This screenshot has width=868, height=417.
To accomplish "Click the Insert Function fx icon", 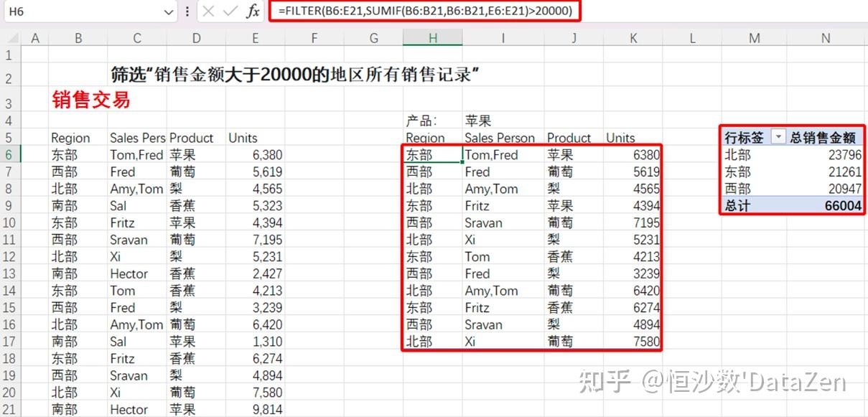I will (x=253, y=11).
